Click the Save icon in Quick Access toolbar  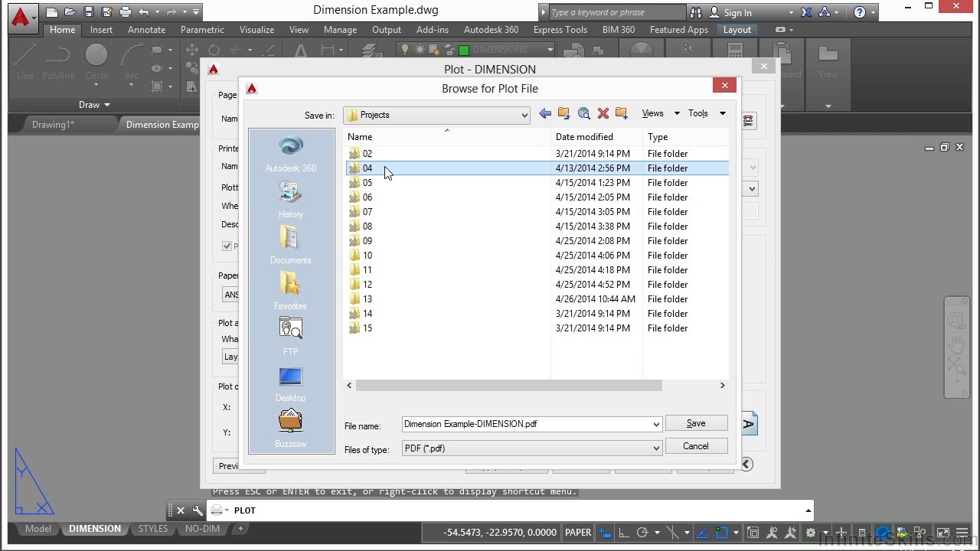coord(89,12)
